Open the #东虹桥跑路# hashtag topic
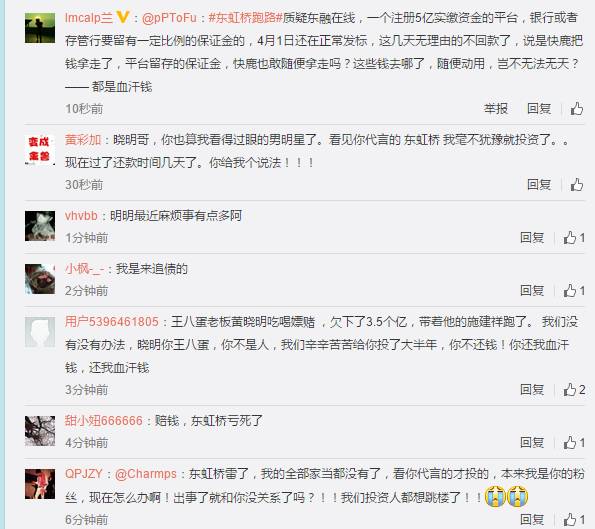 click(246, 18)
